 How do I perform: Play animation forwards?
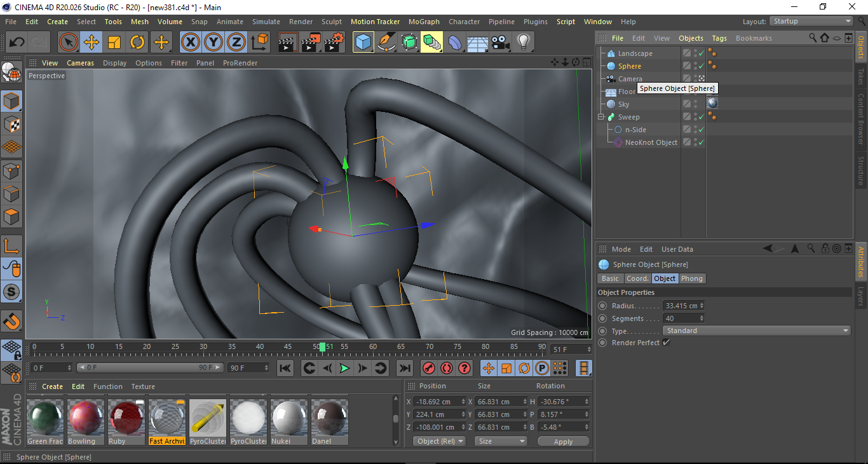coord(344,368)
